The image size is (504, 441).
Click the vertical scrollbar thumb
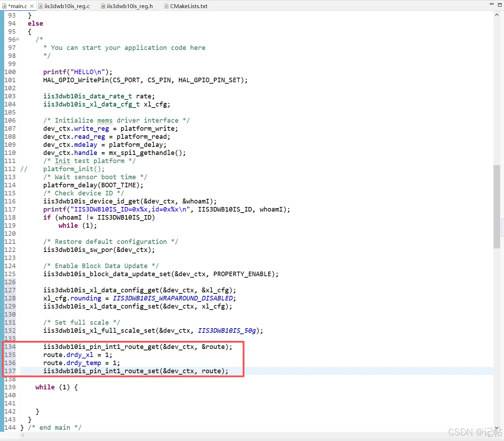tap(497, 207)
